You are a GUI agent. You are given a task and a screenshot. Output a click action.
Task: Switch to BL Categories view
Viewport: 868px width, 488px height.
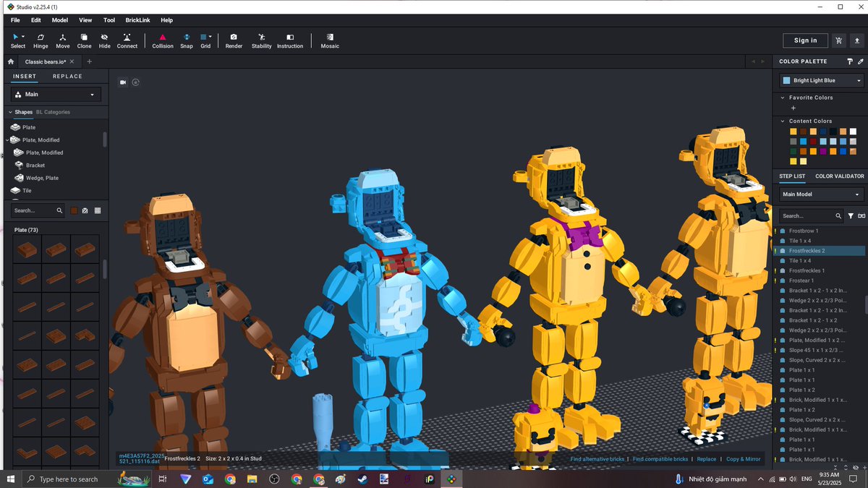[x=53, y=112]
